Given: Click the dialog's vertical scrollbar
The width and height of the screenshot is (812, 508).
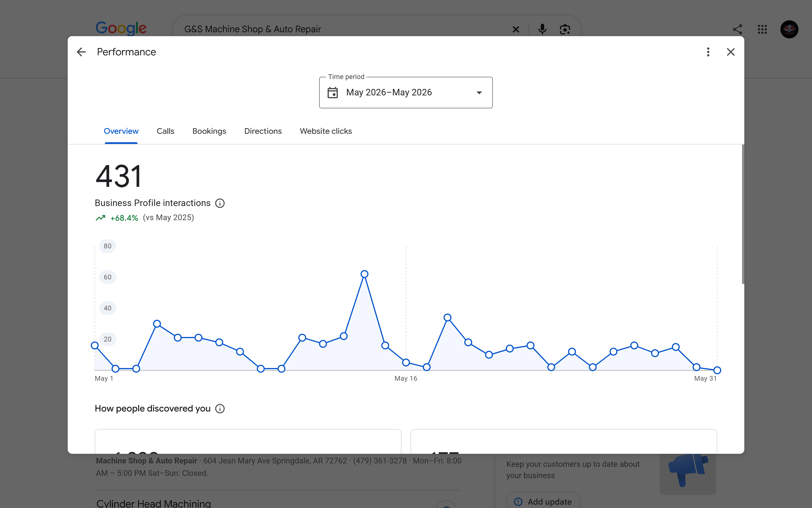Looking at the screenshot, I should point(743,214).
